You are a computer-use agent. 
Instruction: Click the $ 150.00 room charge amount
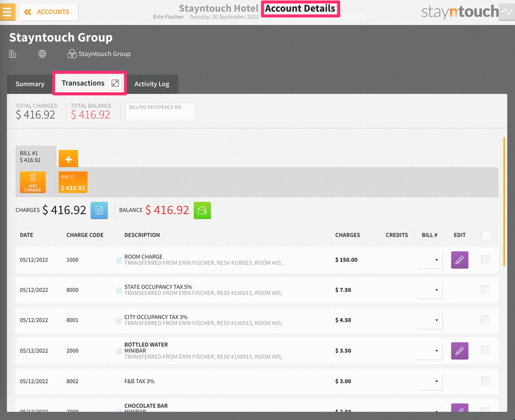tap(346, 260)
